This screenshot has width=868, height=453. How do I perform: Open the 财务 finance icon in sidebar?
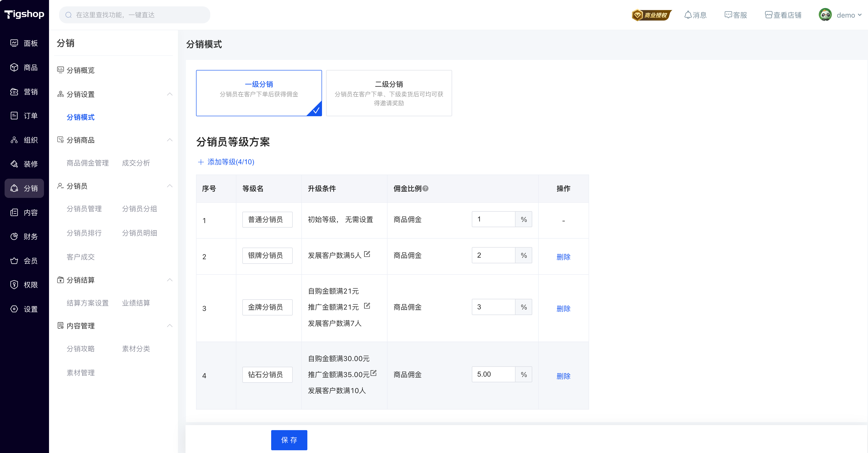tap(14, 237)
